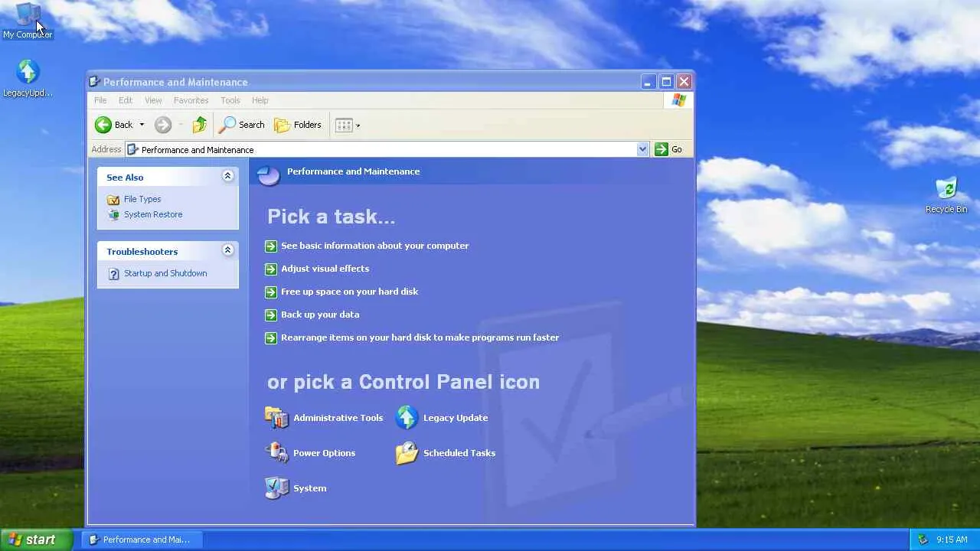Maximize the Performance and Maintenance window

point(666,81)
